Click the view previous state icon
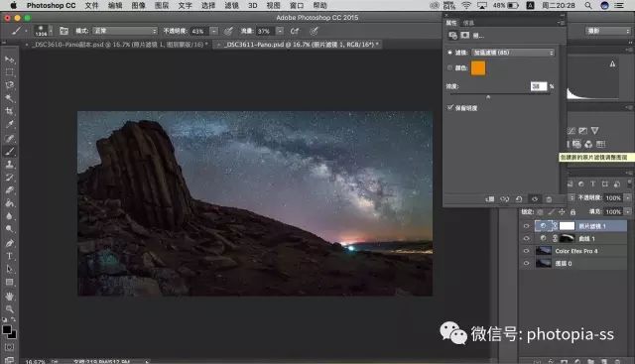 [x=504, y=198]
